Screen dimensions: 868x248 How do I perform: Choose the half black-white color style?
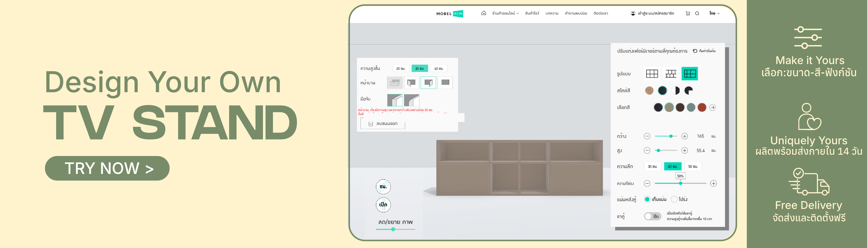point(676,90)
